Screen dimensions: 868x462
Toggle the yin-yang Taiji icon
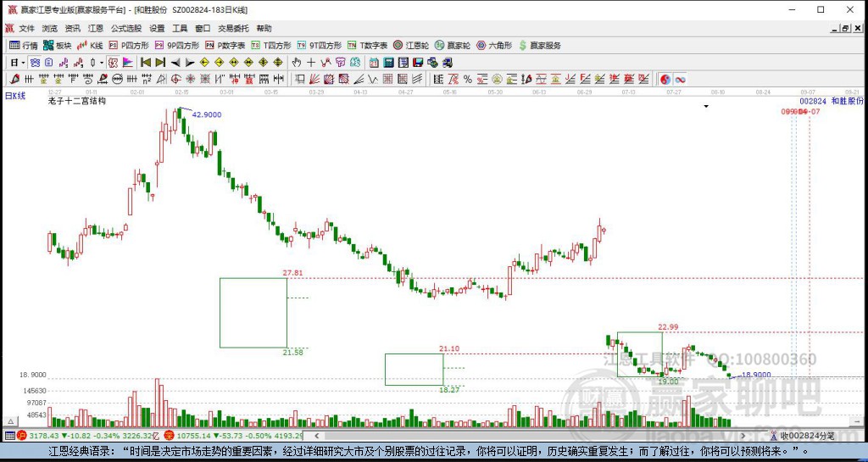point(665,79)
